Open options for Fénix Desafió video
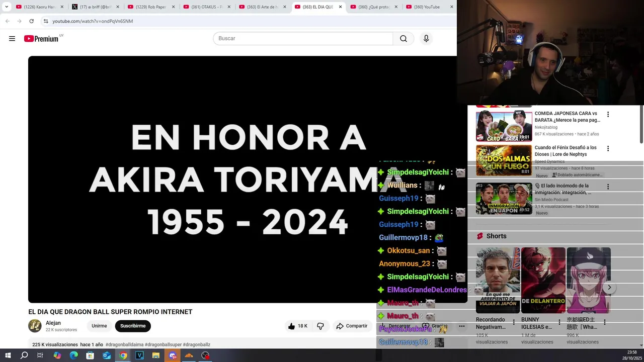 608,149
